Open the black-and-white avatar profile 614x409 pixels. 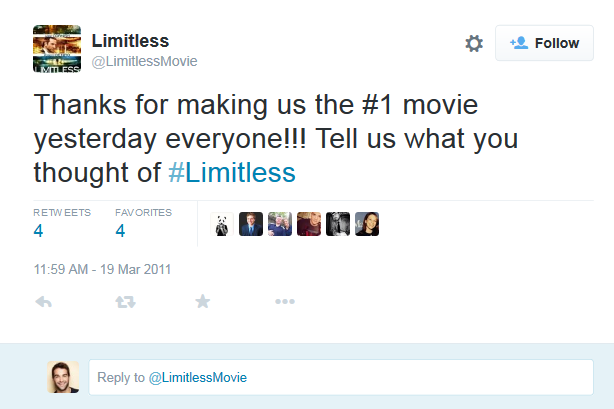(x=338, y=224)
